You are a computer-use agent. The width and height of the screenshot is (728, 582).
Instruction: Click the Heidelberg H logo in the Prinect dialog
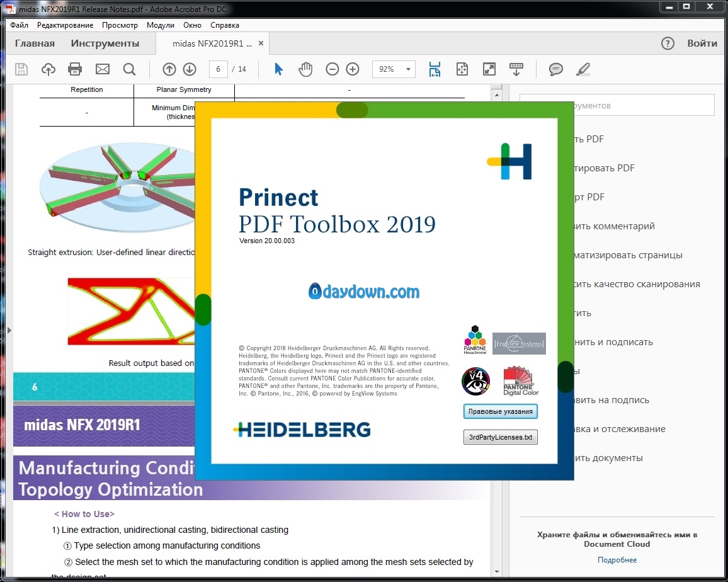509,162
